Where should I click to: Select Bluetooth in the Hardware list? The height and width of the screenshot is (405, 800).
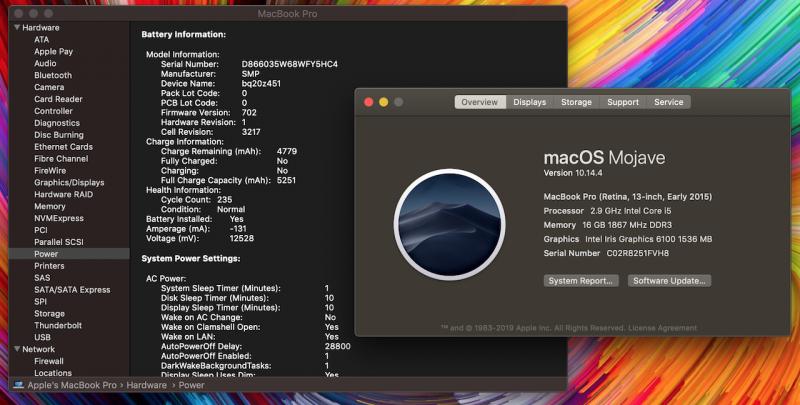(53, 75)
